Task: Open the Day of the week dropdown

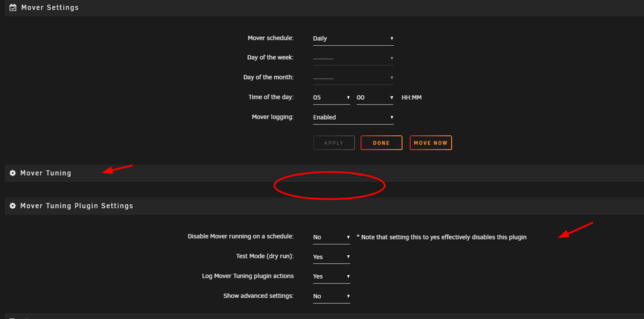Action: [x=353, y=59]
